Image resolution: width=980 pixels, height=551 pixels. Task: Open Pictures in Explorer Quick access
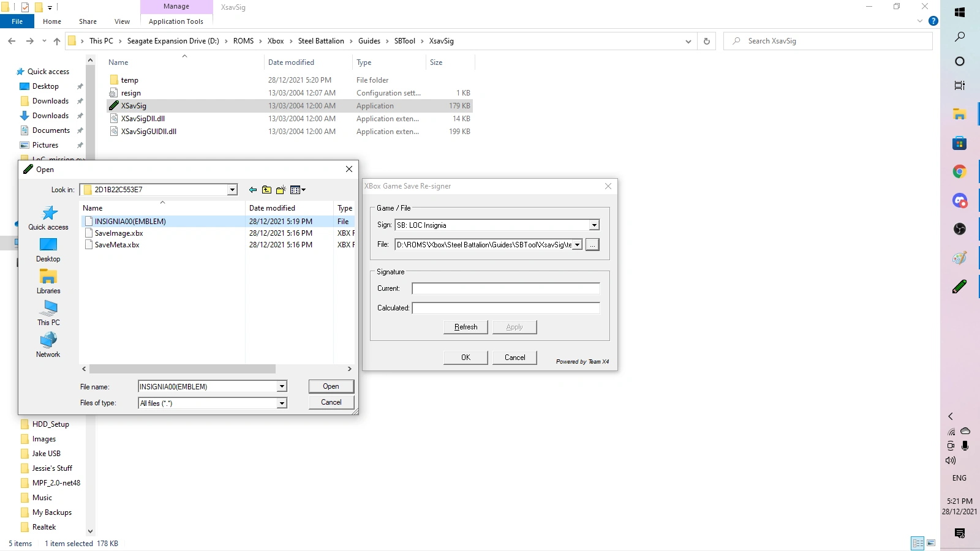(45, 145)
